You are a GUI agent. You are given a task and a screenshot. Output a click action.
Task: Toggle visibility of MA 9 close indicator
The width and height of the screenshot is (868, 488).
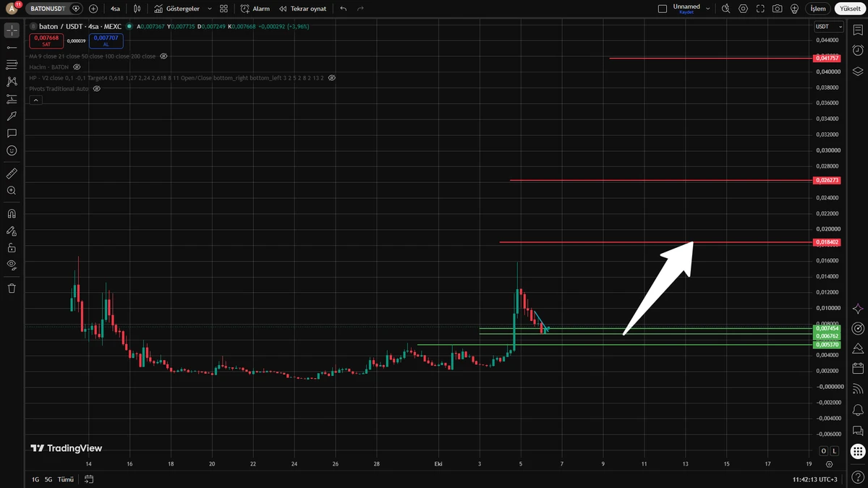click(164, 56)
